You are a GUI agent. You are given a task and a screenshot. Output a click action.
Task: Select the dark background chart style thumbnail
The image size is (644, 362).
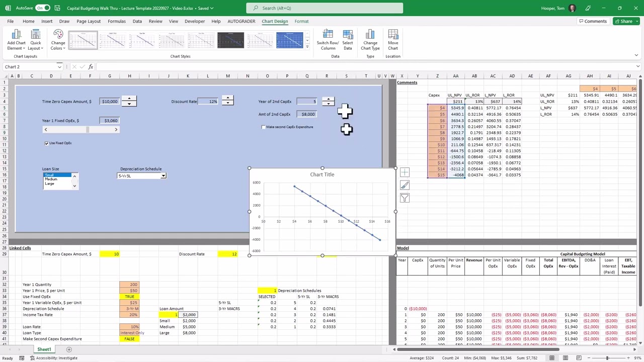pyautogui.click(x=230, y=40)
